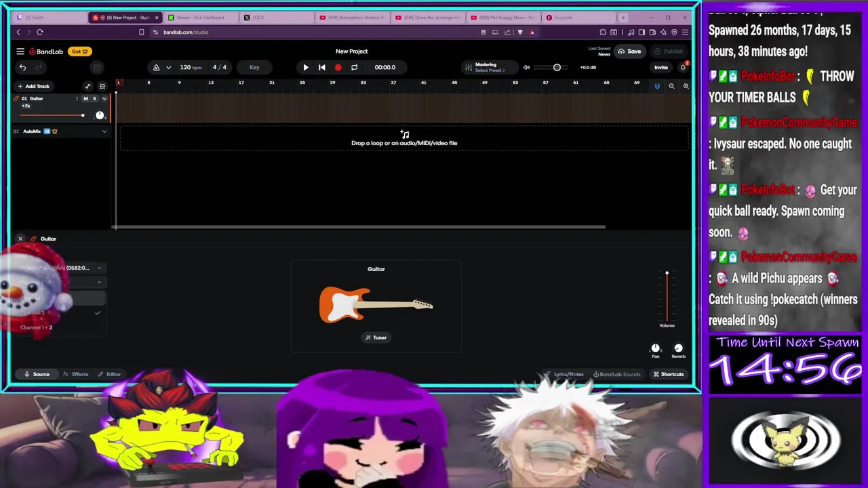Open the metronome settings dropdown arrow
This screenshot has height=488, width=868.
coord(168,67)
